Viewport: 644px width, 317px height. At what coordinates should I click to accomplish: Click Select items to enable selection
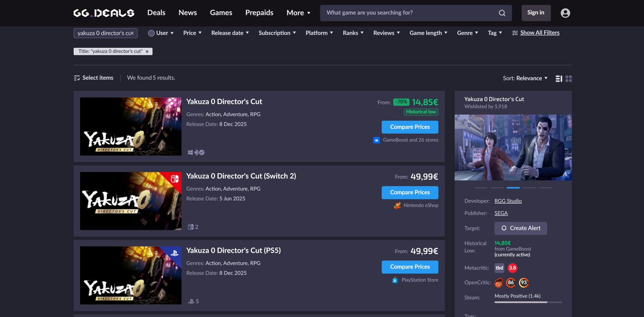coord(98,78)
